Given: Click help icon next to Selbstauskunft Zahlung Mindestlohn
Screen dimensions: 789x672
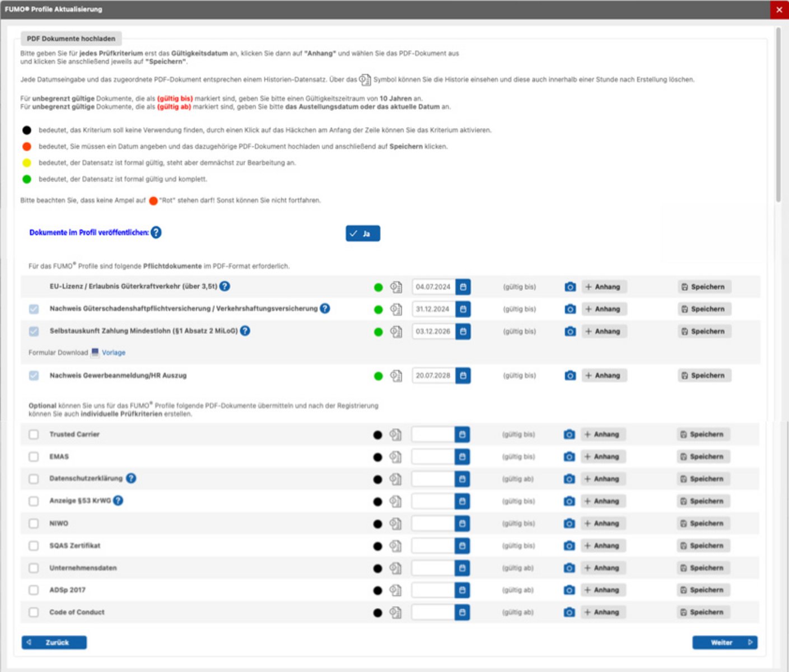Looking at the screenshot, I should pyautogui.click(x=245, y=331).
